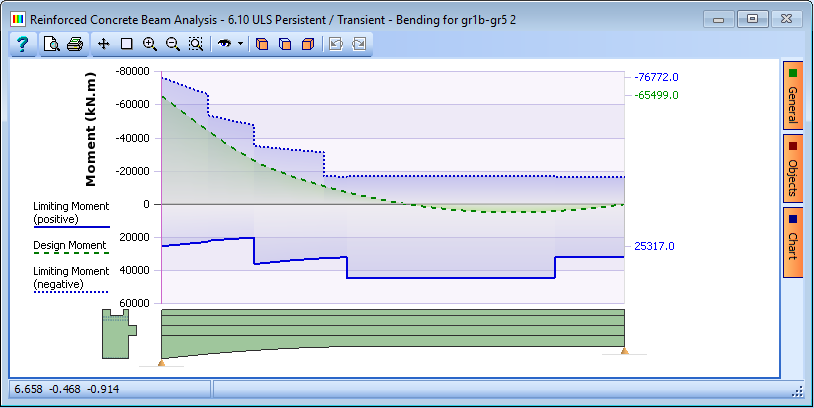The width and height of the screenshot is (814, 408).
Task: Click the eye view icon
Action: click(x=224, y=44)
